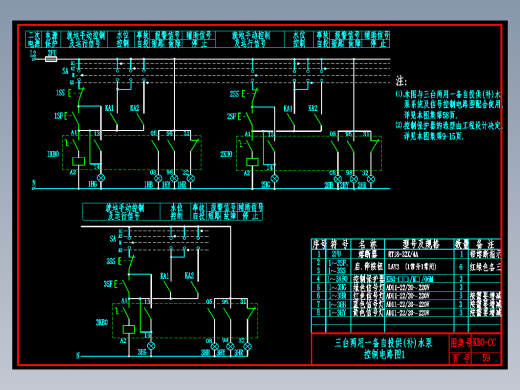Select the 3SF start button label
The image size is (520, 390).
(x=108, y=284)
